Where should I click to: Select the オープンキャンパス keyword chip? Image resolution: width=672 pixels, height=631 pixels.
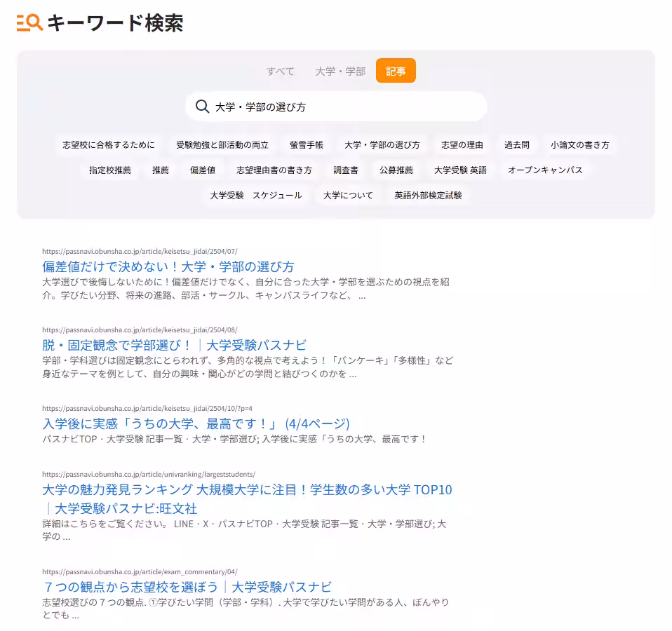(x=545, y=170)
